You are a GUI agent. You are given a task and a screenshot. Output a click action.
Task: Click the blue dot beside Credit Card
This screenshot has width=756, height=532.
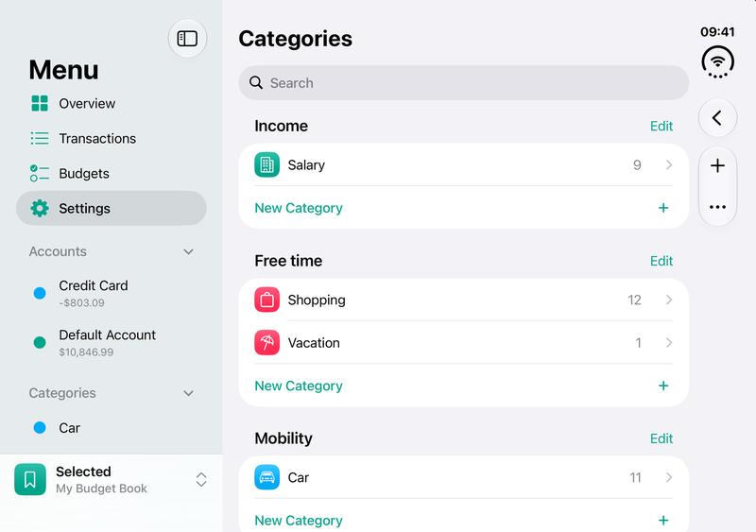click(40, 293)
